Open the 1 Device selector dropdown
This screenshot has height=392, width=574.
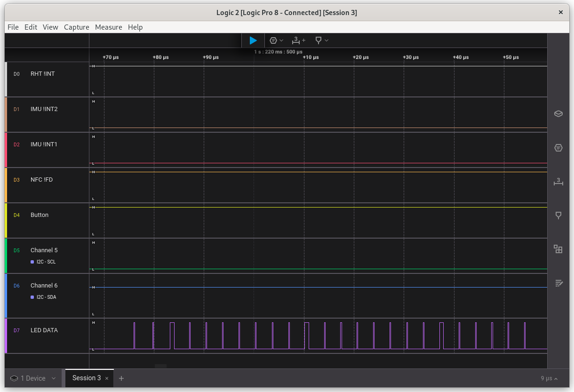[x=33, y=378]
